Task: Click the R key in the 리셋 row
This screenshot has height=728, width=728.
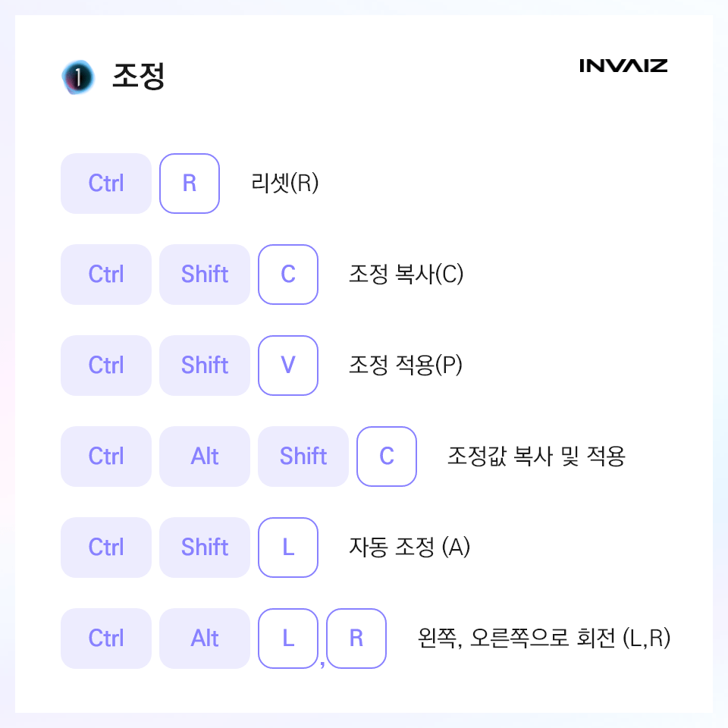Action: pos(190,184)
